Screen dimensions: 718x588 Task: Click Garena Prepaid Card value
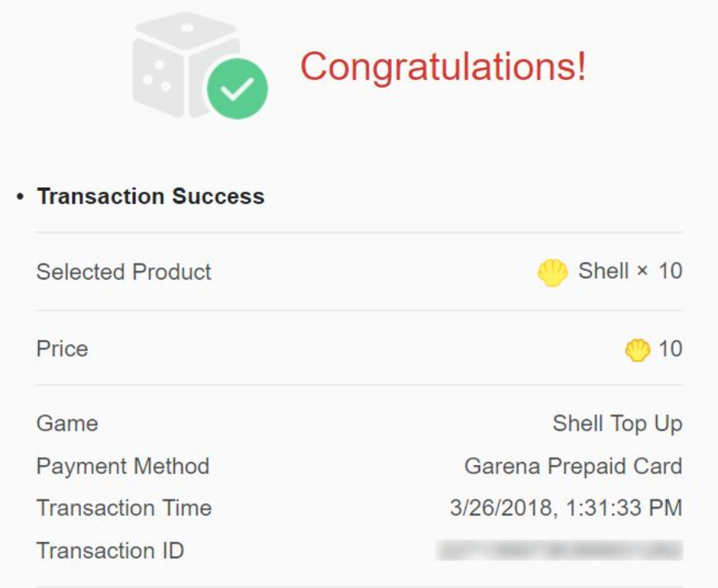(x=574, y=466)
